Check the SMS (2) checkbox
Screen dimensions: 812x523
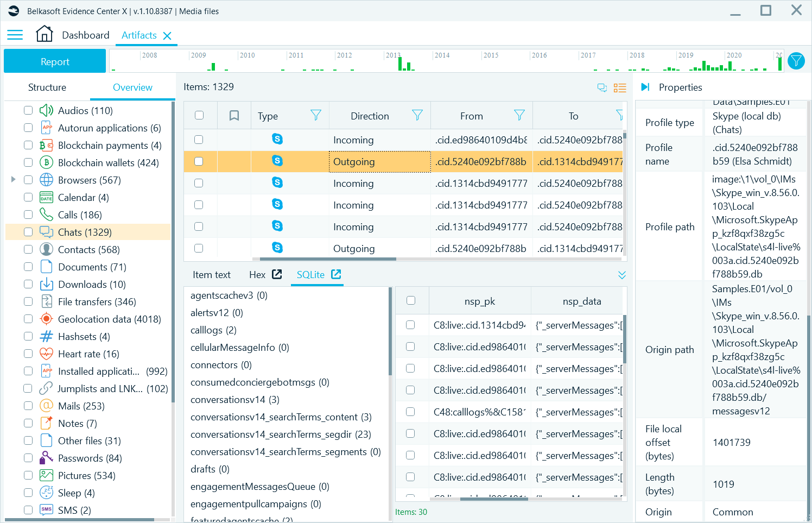[x=28, y=510]
